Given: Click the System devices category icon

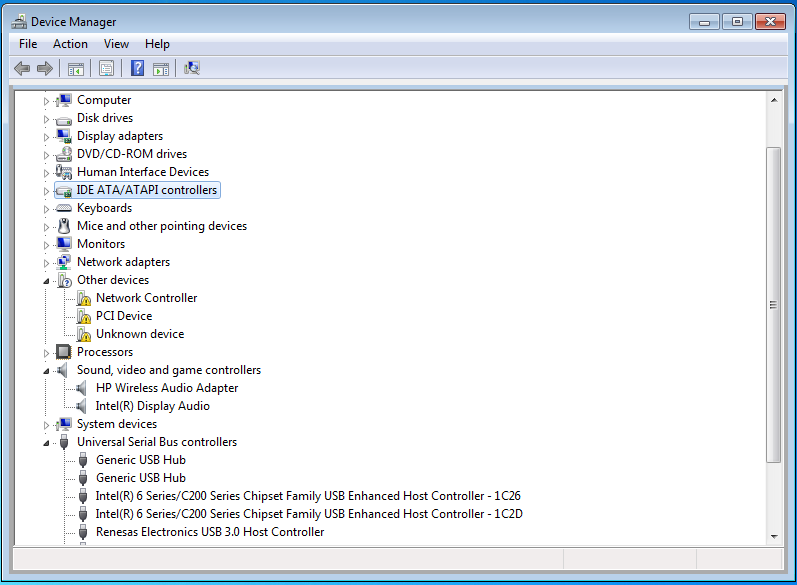Looking at the screenshot, I should (64, 424).
